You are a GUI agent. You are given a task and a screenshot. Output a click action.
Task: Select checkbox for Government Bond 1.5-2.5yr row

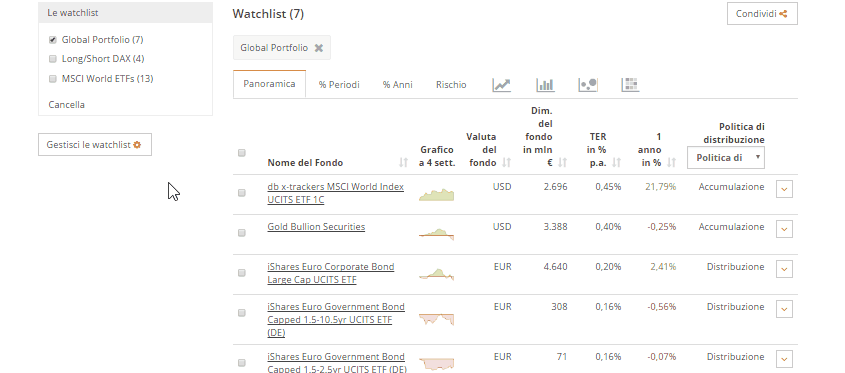click(x=241, y=363)
